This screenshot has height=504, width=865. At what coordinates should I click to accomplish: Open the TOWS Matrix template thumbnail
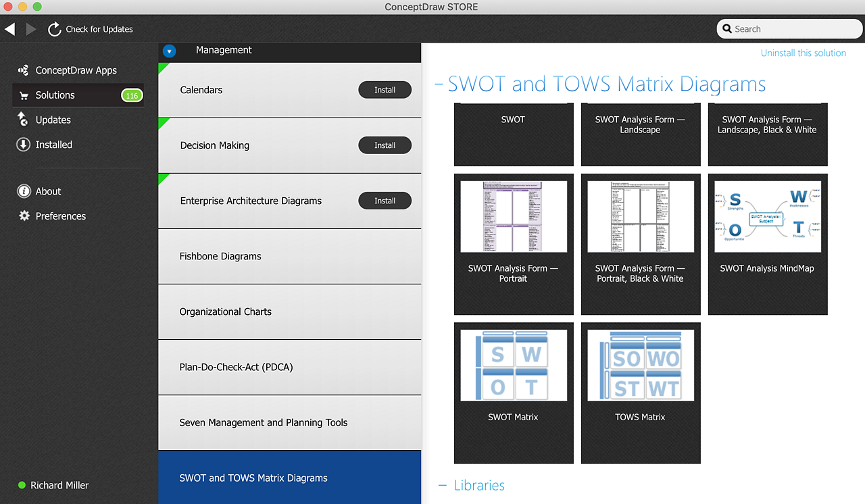coord(641,366)
